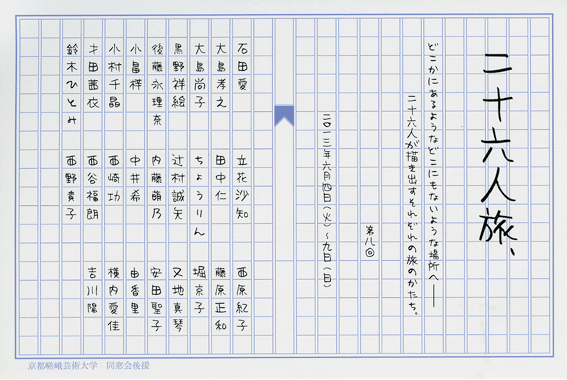Click the footer text 京都嵯峨芸術大学
Screen dimensions: 567x380
click(x=63, y=366)
